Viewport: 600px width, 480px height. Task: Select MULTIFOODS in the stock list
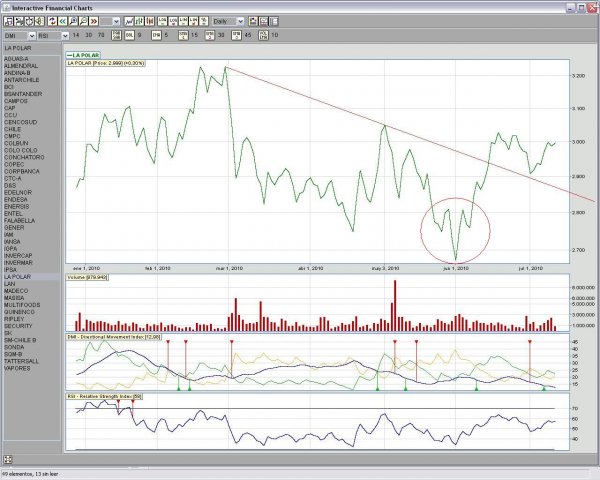coord(22,305)
